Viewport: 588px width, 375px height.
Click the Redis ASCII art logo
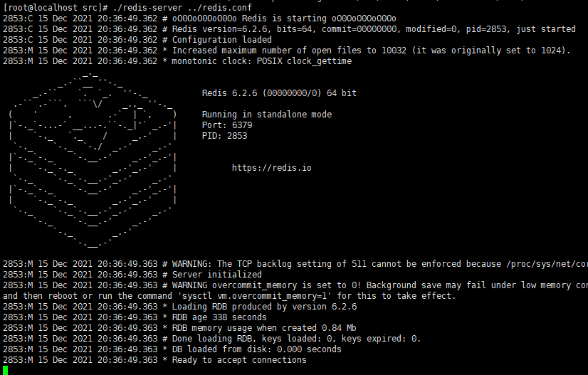click(93, 161)
